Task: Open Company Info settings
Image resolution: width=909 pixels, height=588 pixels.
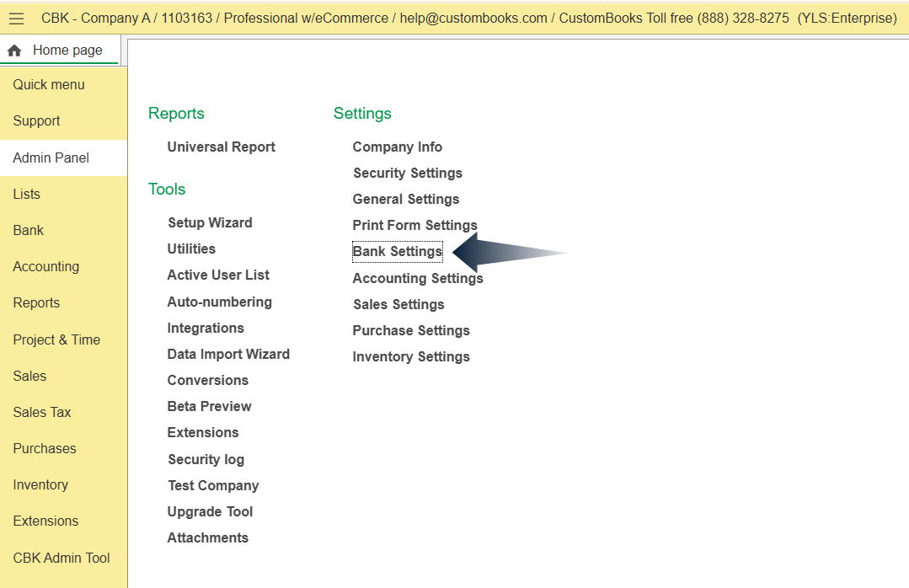Action: (x=397, y=147)
